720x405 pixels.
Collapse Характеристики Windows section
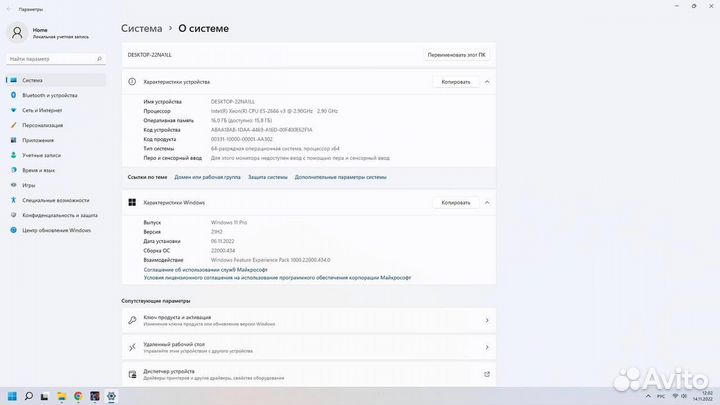coord(487,202)
